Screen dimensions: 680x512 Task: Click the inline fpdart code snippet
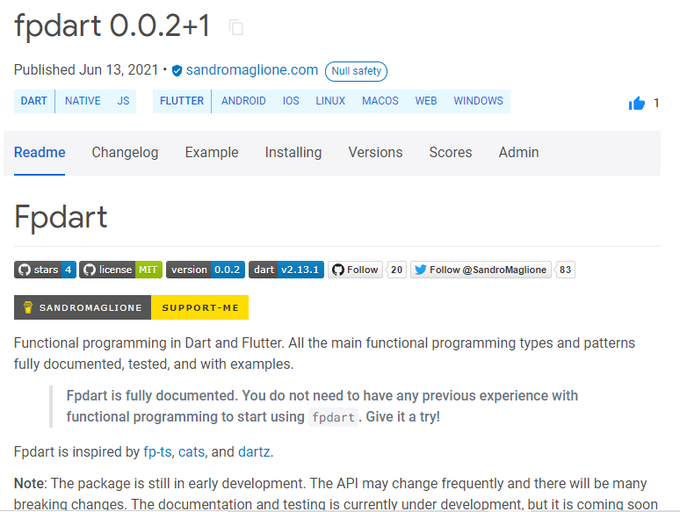pyautogui.click(x=333, y=417)
